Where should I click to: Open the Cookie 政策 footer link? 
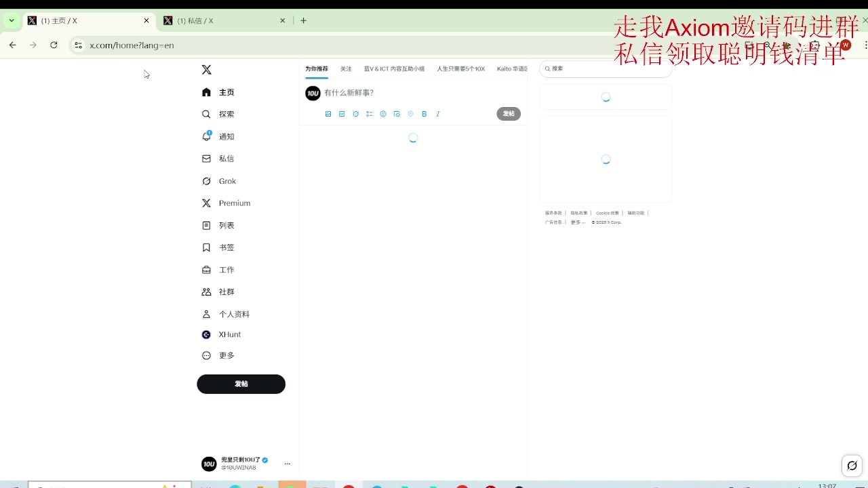click(x=608, y=213)
